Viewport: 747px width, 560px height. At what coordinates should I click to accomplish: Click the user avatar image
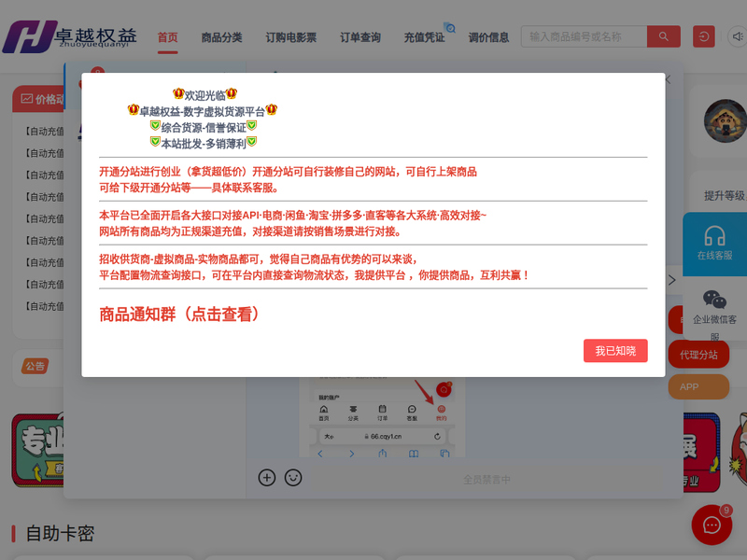pos(726,121)
